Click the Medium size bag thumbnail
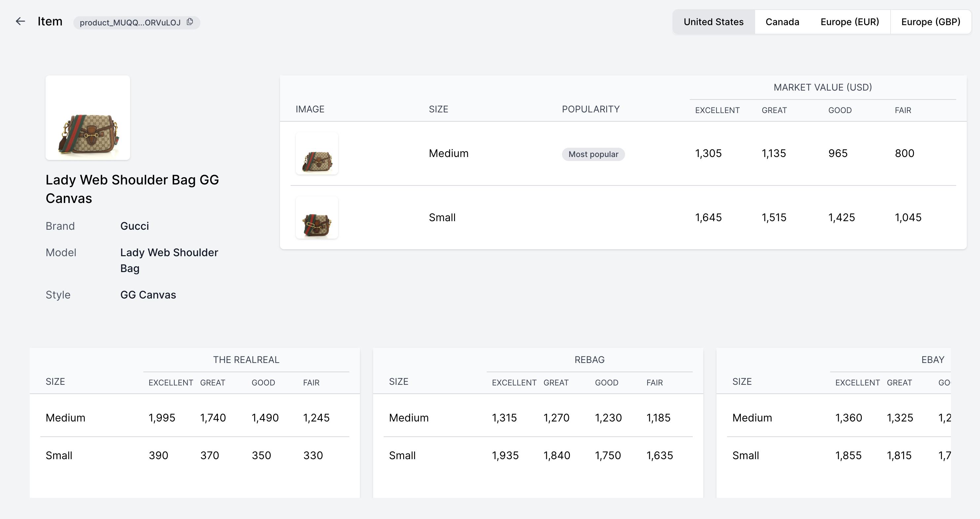The image size is (980, 519). tap(317, 153)
